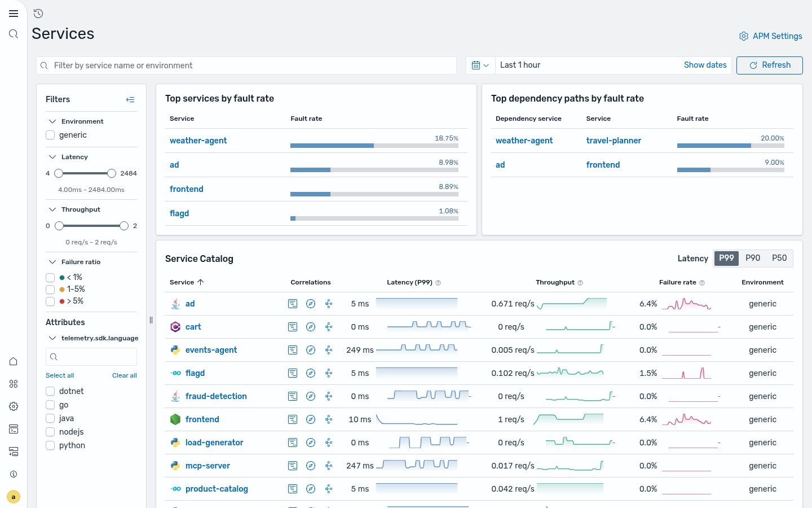Open service map icon for load-generator
This screenshot has width=812, height=508.
coord(329,443)
